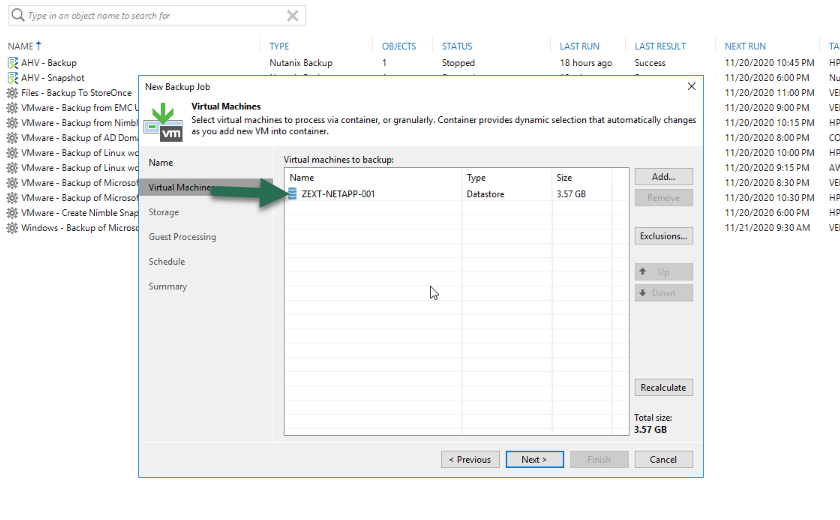The width and height of the screenshot is (840, 520).
Task: Recalculate the total size
Action: coord(664,388)
